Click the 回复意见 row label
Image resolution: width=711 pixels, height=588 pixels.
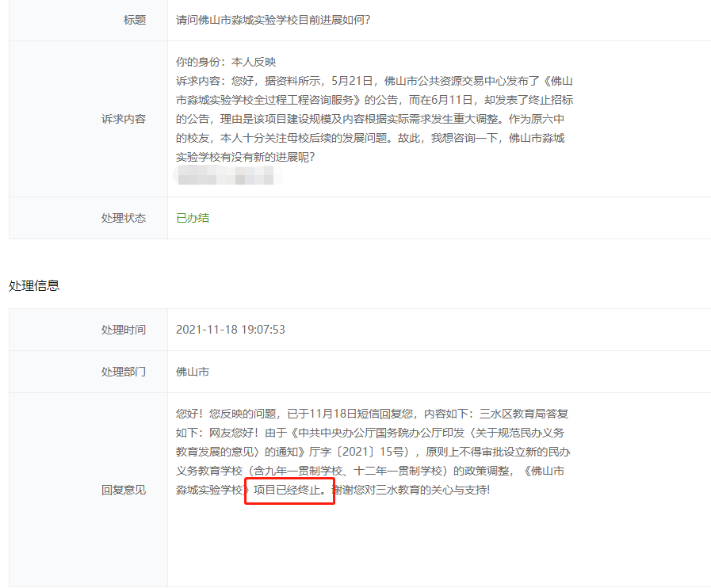(124, 490)
